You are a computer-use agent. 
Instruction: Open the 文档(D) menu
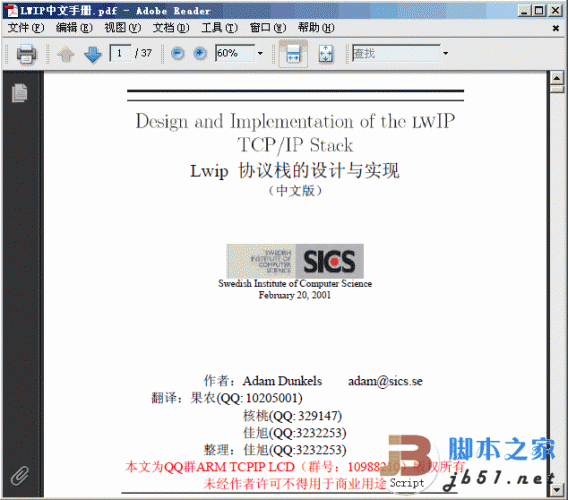(x=171, y=28)
